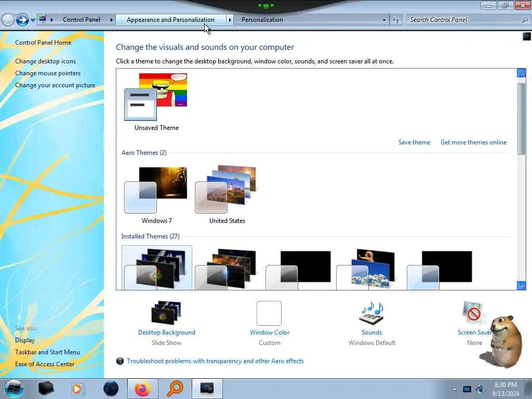
Task: Click into the Search Control Panel field
Action: pyautogui.click(x=463, y=20)
